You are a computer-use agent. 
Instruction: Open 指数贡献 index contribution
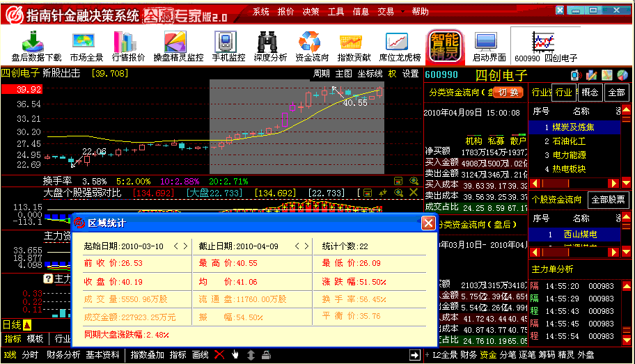coord(354,47)
